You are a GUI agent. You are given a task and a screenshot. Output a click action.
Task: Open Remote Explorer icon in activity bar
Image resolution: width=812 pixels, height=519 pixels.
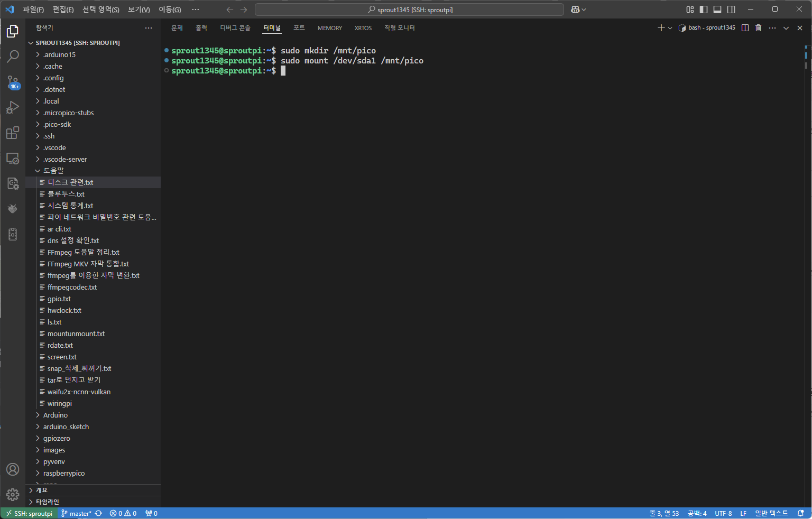(13, 158)
